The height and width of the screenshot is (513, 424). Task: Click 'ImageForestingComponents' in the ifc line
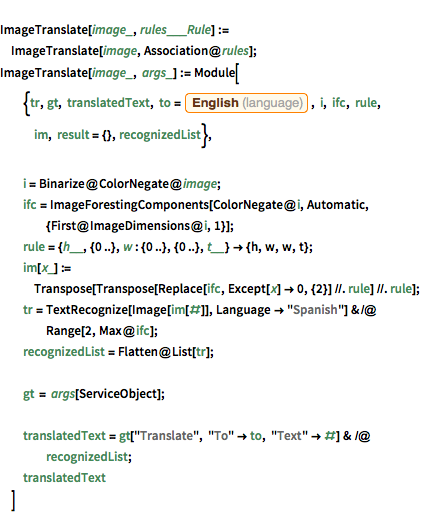129,205
